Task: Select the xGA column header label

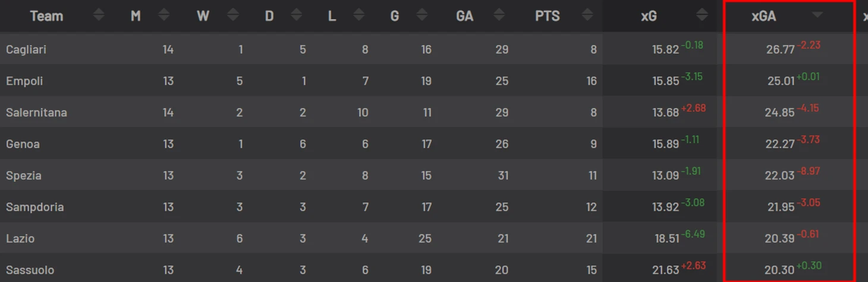Action: 764,16
